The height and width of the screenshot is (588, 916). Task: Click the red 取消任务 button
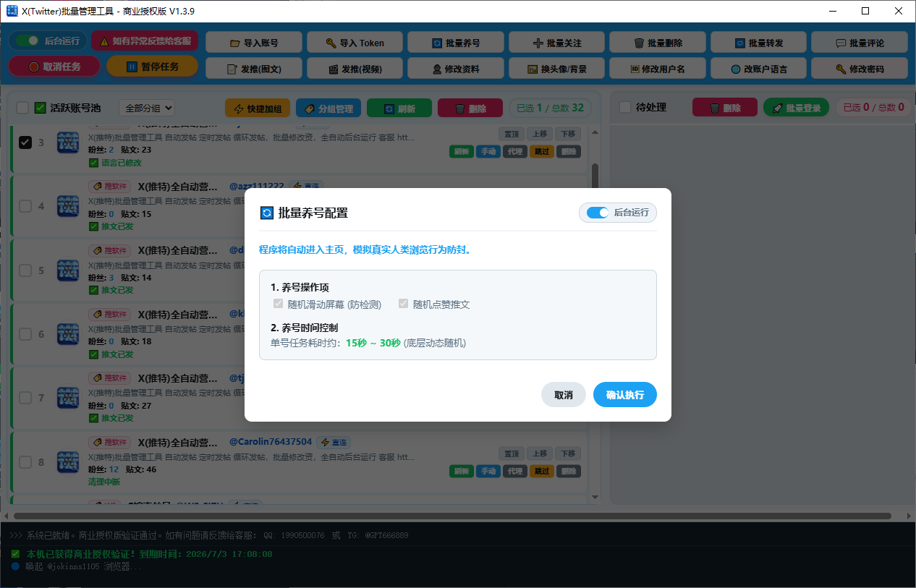(x=54, y=67)
